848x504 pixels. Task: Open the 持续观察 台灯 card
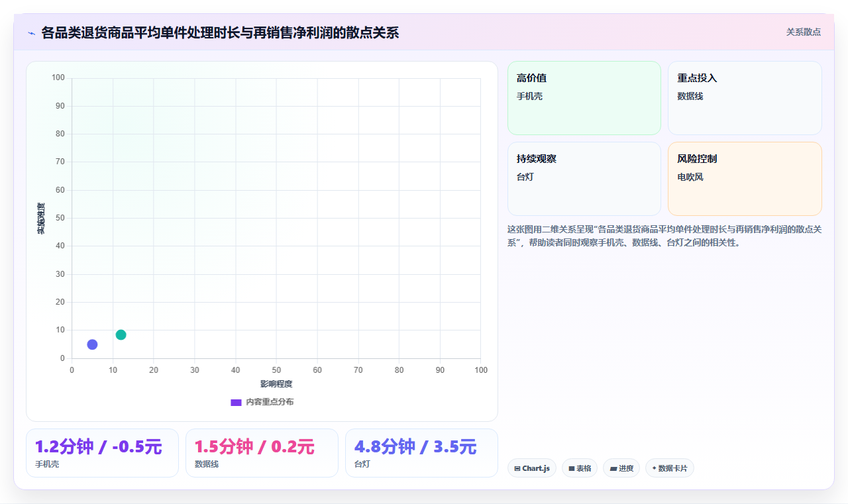[x=584, y=179]
